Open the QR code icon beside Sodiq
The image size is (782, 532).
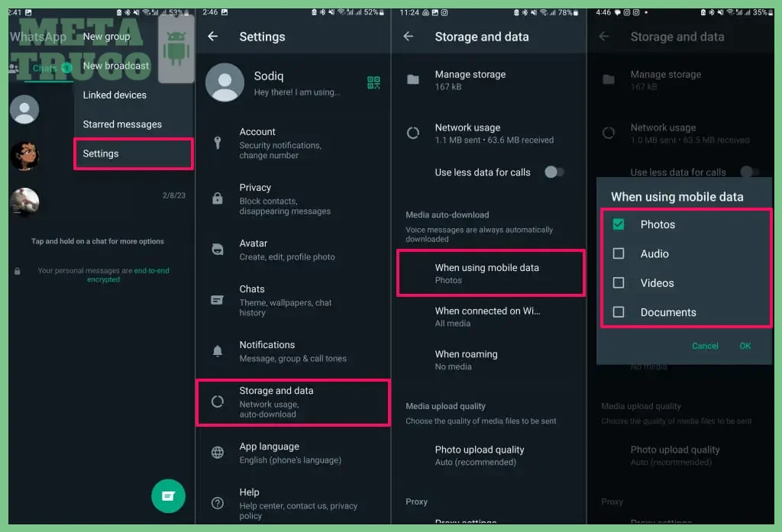point(373,82)
